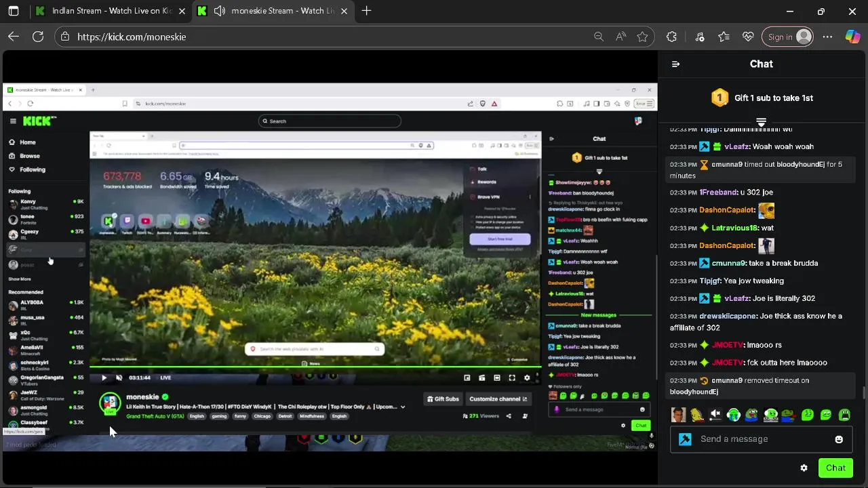Screen dimensions: 868x488
Task: Click Customize channel button
Action: (498, 399)
